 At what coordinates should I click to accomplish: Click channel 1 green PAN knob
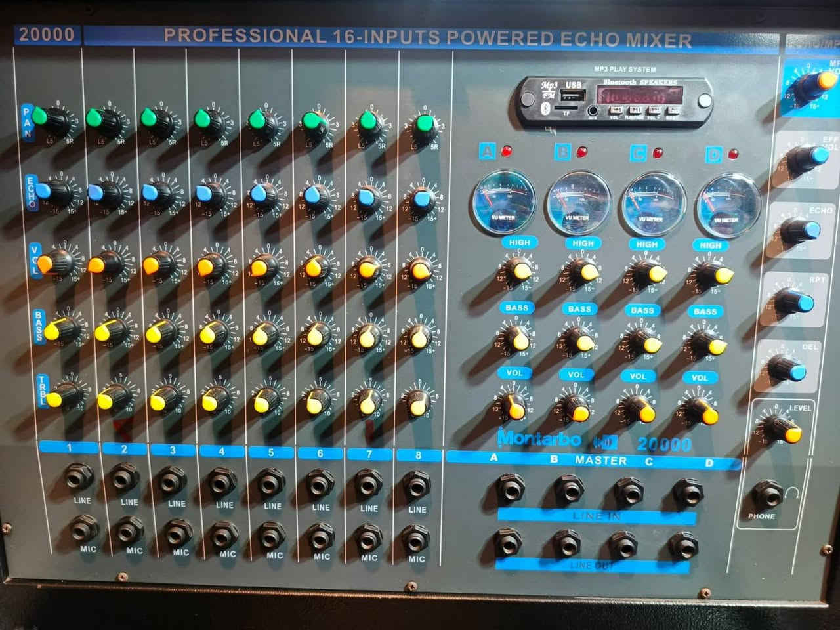click(47, 119)
